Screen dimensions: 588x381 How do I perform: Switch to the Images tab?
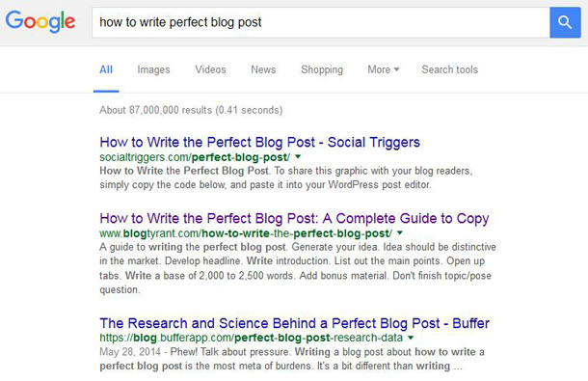[x=153, y=69]
